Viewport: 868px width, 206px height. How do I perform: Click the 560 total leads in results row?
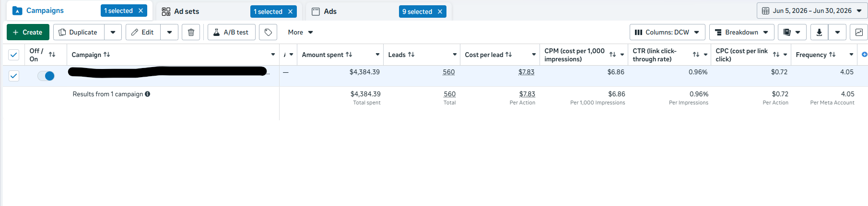[x=450, y=94]
